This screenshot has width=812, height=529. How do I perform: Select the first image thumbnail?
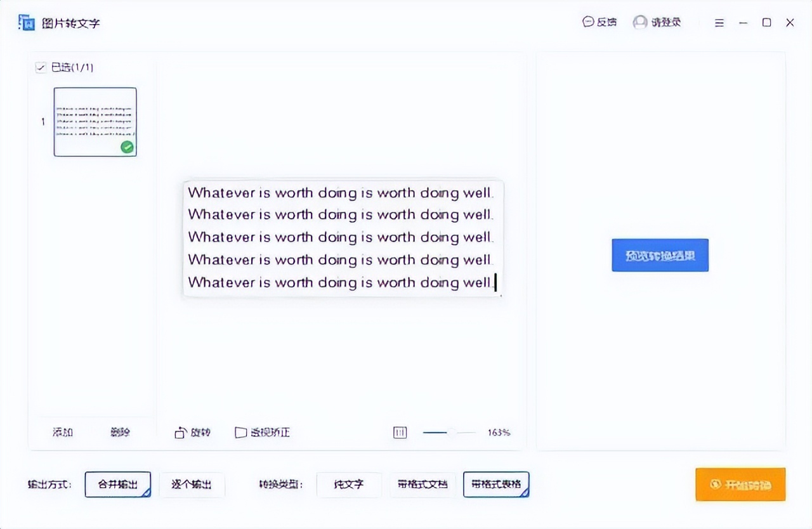(x=95, y=121)
